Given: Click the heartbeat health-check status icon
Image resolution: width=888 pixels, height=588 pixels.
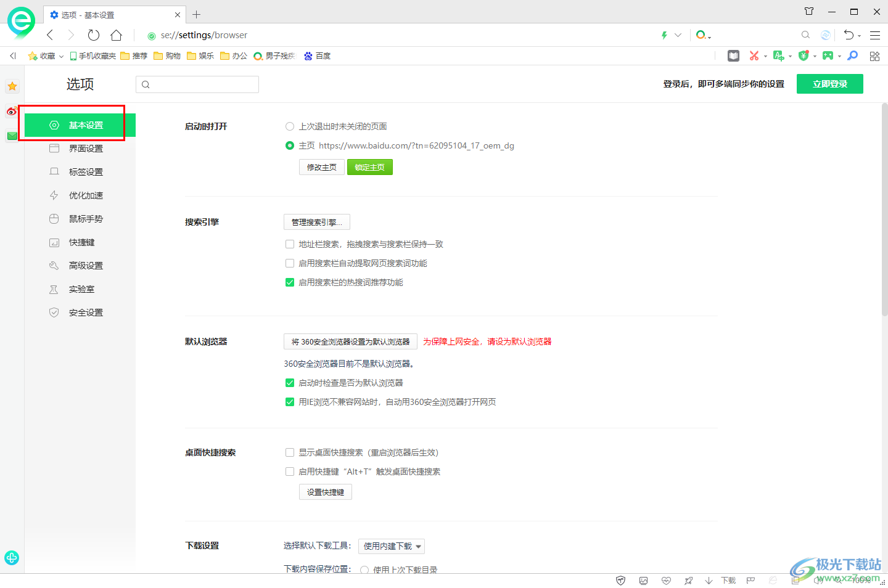Looking at the screenshot, I should click(666, 581).
